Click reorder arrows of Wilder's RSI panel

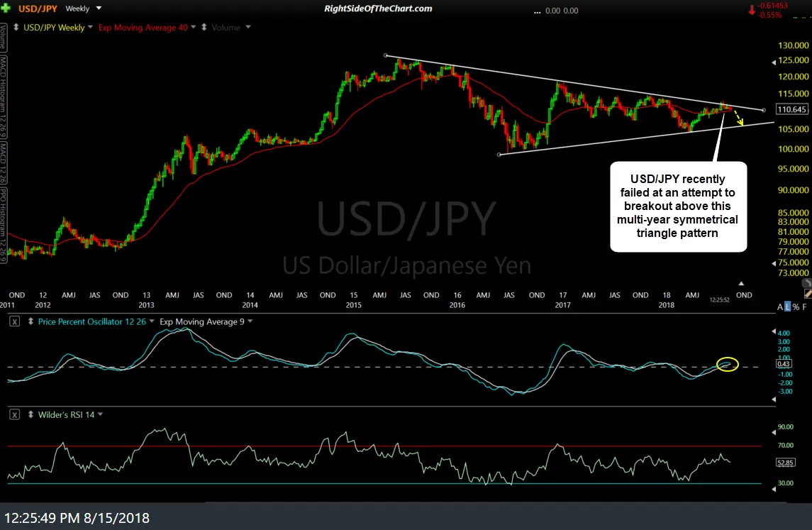pyautogui.click(x=30, y=414)
